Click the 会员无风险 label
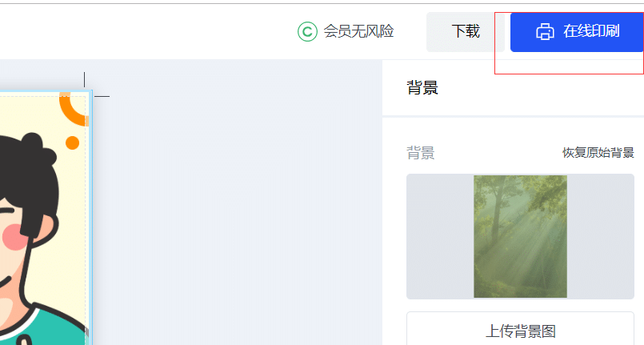The width and height of the screenshot is (644, 345). (x=358, y=32)
